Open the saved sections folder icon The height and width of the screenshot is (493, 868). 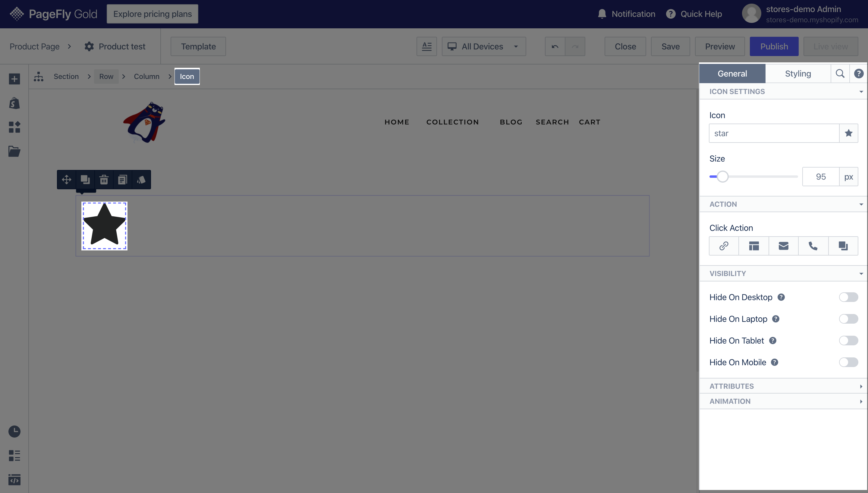(x=14, y=151)
